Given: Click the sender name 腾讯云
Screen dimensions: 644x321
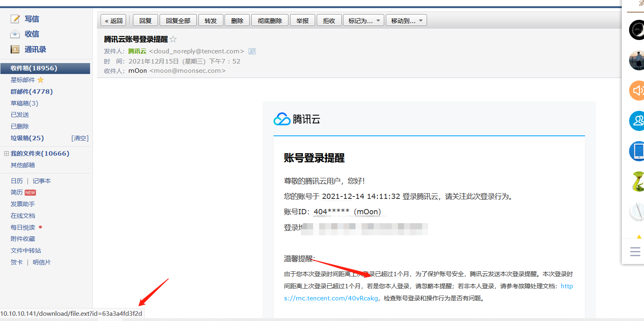Looking at the screenshot, I should (x=137, y=51).
